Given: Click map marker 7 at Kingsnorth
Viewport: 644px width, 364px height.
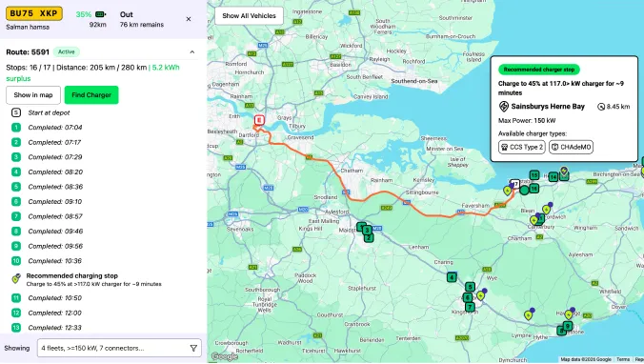Looking at the screenshot, I should pyautogui.click(x=470, y=307).
